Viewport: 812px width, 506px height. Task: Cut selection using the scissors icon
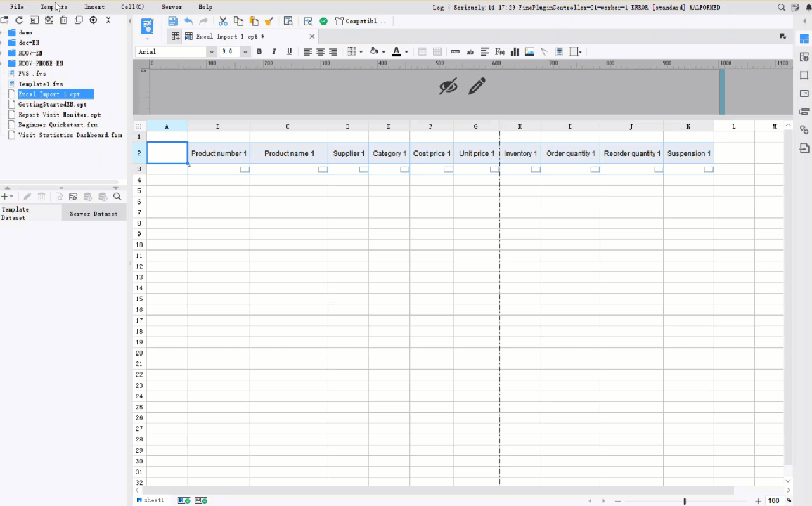[x=223, y=21]
